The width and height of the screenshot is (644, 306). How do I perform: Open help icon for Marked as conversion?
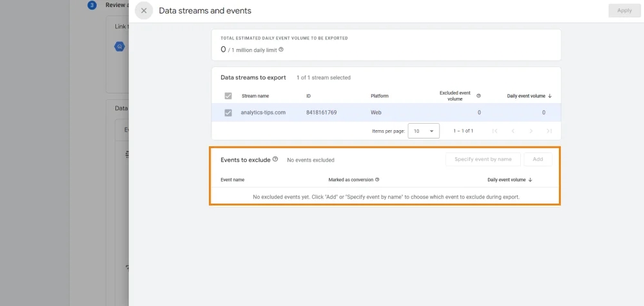[377, 180]
